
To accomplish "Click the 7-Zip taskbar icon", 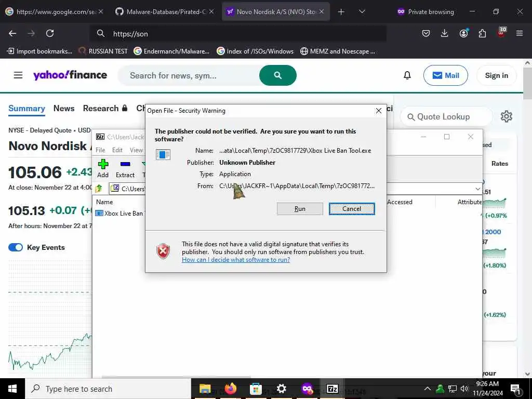I will [x=332, y=389].
